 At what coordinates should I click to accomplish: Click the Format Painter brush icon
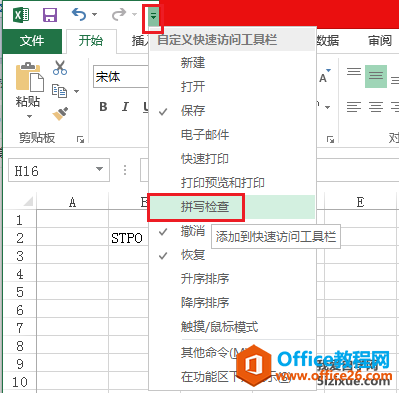pyautogui.click(x=60, y=114)
